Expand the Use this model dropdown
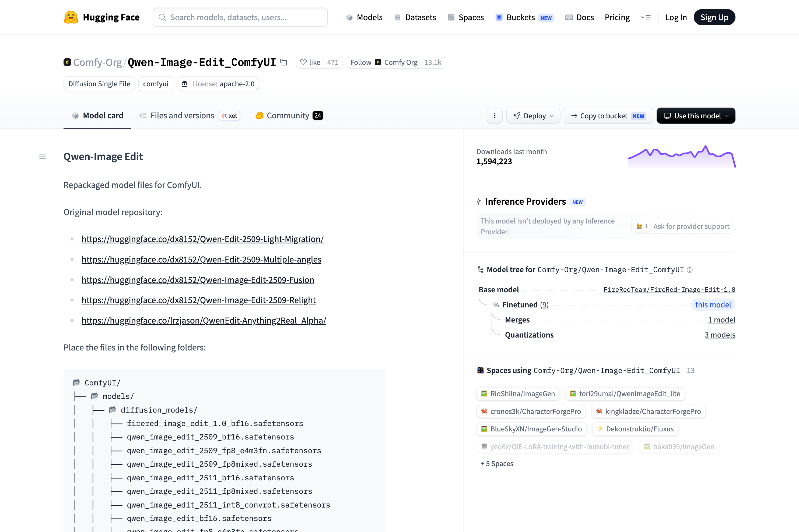 [x=696, y=116]
